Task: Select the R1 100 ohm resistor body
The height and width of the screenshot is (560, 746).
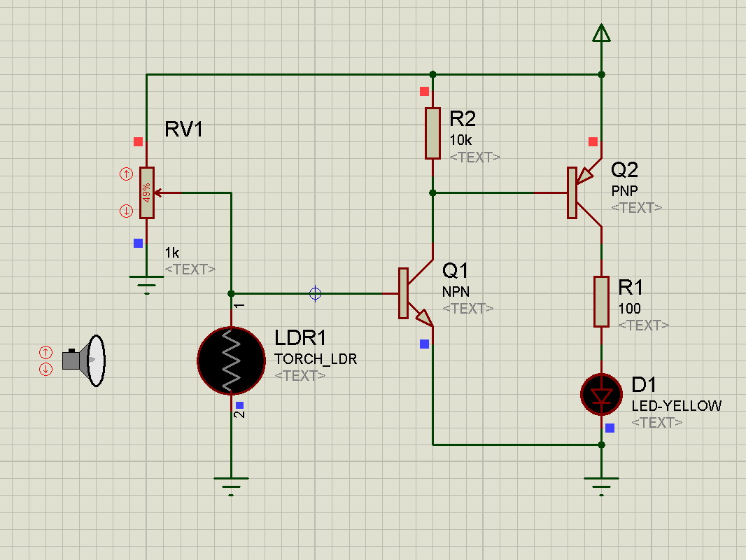Action: coord(601,302)
